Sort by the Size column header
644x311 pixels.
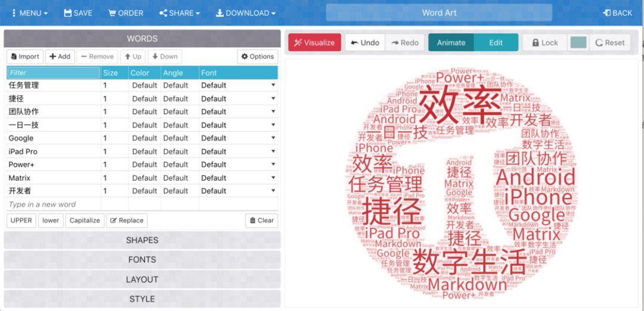click(x=110, y=73)
